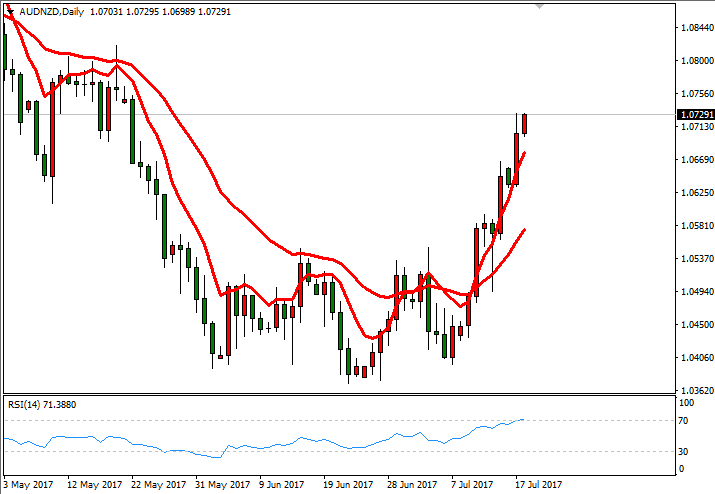Click the 1.05810 price axis label

click(x=697, y=225)
